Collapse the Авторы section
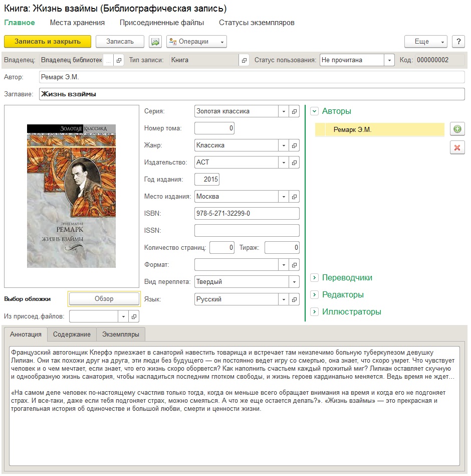Viewport: 471px width, 476px height. pos(315,111)
